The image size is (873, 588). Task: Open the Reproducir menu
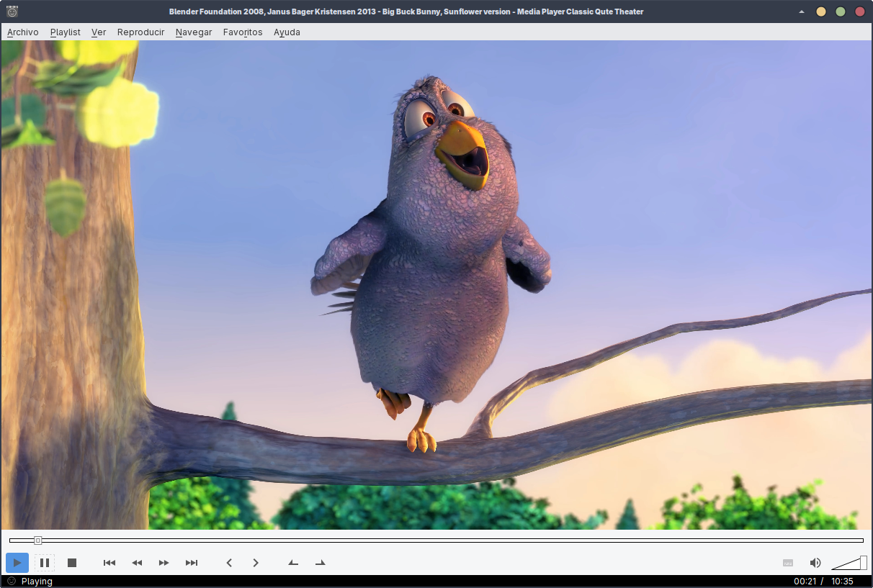point(140,32)
